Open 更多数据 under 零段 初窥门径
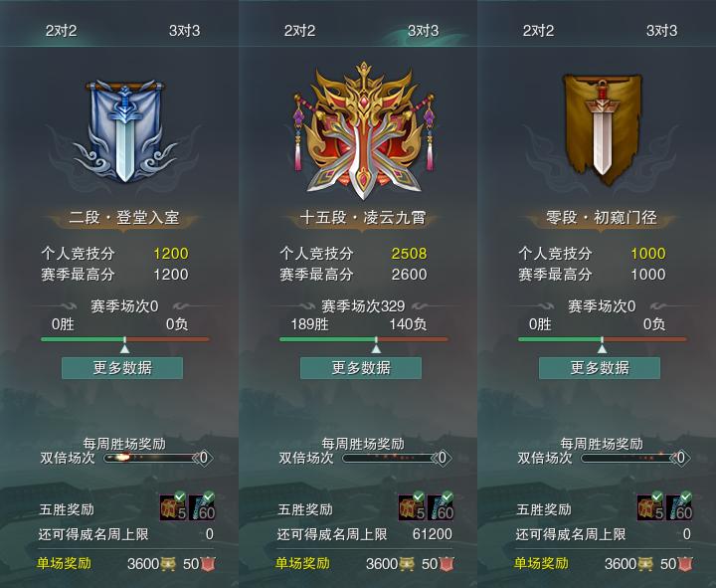The image size is (716, 588). click(600, 368)
